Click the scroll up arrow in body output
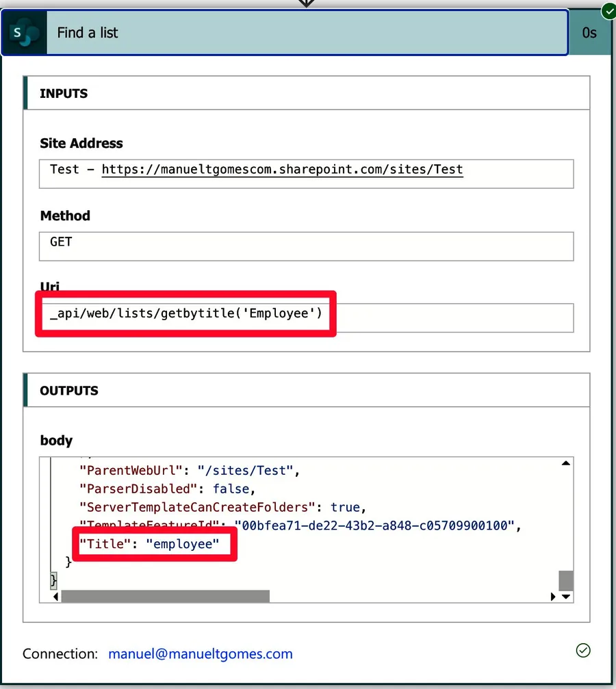 point(566,464)
